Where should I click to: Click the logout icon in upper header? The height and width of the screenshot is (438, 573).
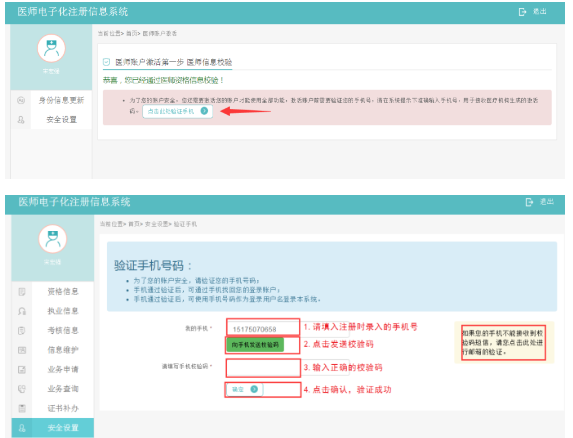[522, 12]
